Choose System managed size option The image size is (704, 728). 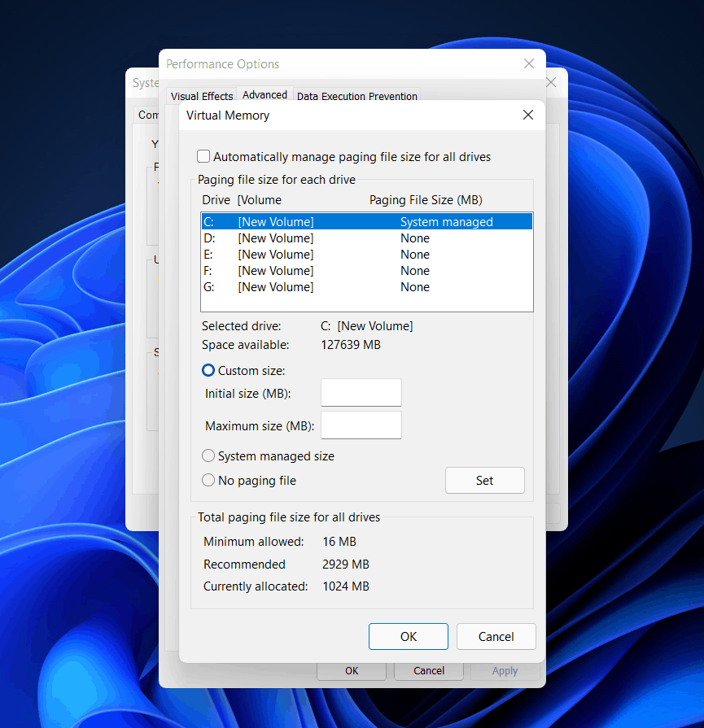[208, 456]
